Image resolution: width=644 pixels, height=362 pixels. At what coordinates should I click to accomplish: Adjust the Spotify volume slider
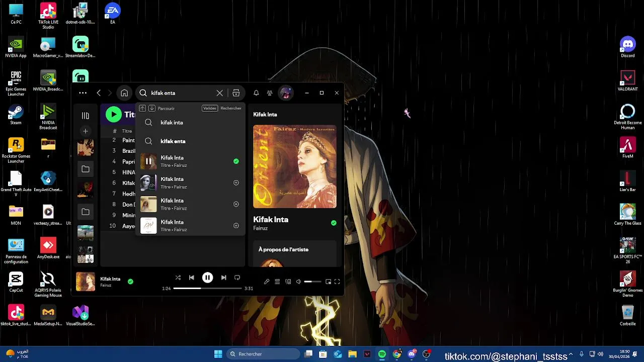tap(312, 282)
